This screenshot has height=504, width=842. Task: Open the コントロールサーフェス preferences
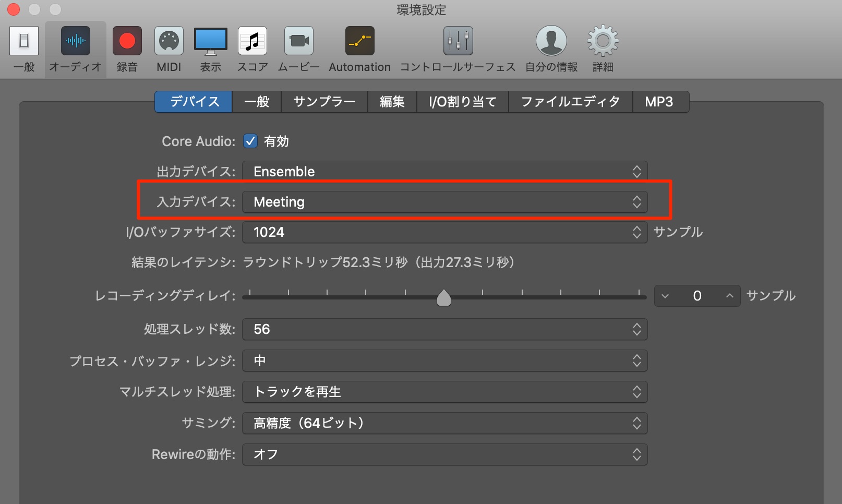458,50
